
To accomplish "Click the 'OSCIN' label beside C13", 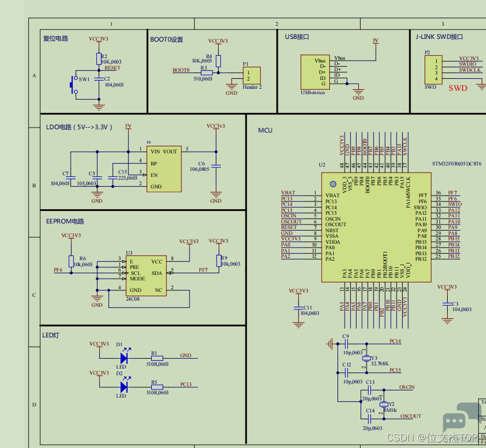I will tap(407, 387).
